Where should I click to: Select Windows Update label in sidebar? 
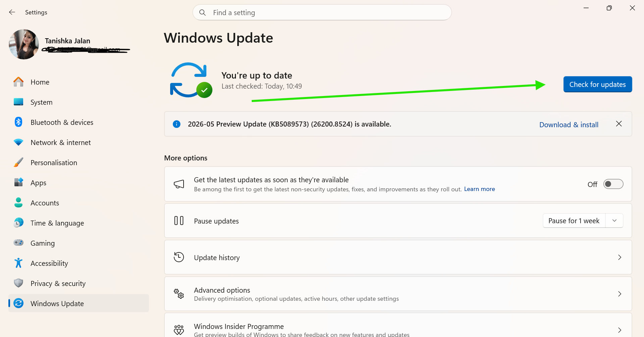click(x=57, y=304)
